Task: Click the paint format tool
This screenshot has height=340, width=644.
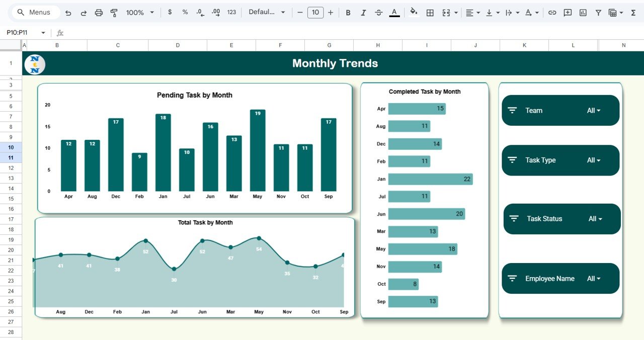Action: click(x=114, y=12)
